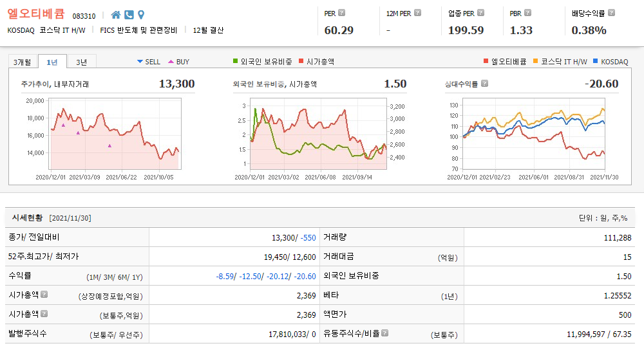Open the help icon beside 12M PER
This screenshot has height=357, width=644.
coord(418,13)
